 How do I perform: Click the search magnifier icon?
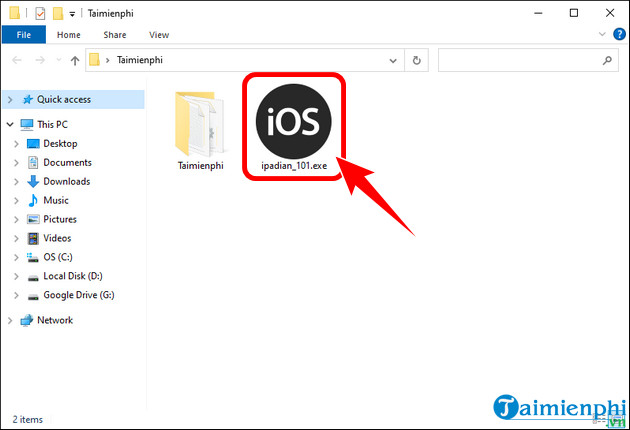[607, 60]
